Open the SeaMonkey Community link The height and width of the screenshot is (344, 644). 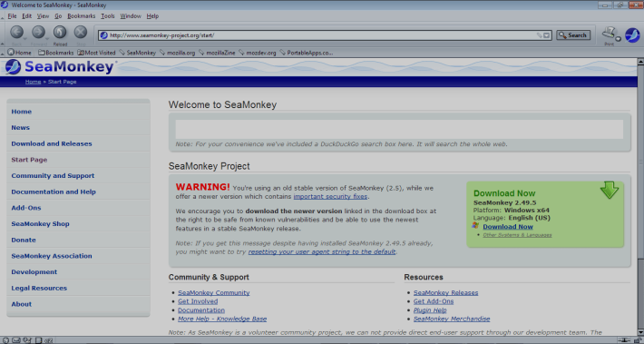tap(213, 292)
